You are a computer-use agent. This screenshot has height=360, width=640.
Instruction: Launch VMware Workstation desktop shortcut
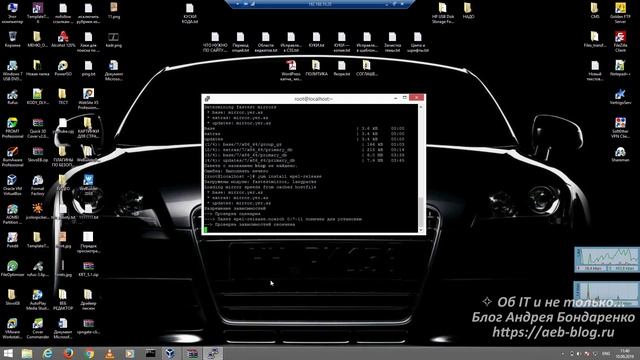[x=13, y=329]
